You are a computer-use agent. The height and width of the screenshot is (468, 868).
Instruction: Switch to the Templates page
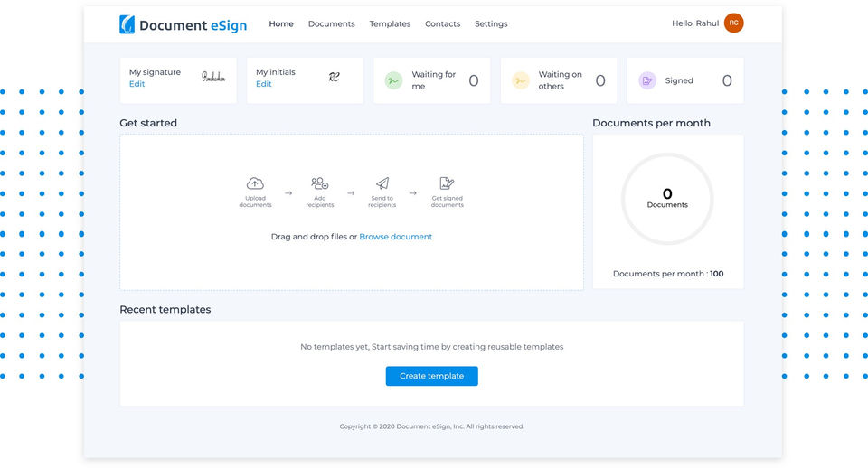click(390, 24)
